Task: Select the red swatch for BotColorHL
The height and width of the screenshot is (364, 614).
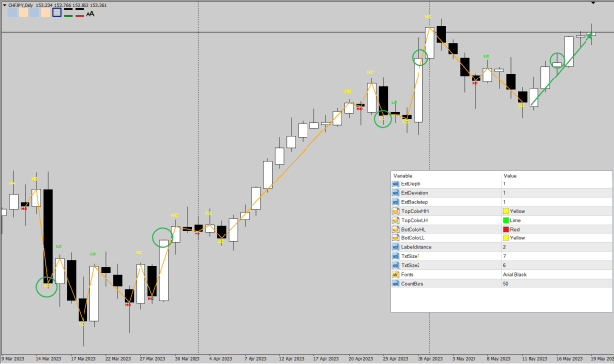Action: 506,230
